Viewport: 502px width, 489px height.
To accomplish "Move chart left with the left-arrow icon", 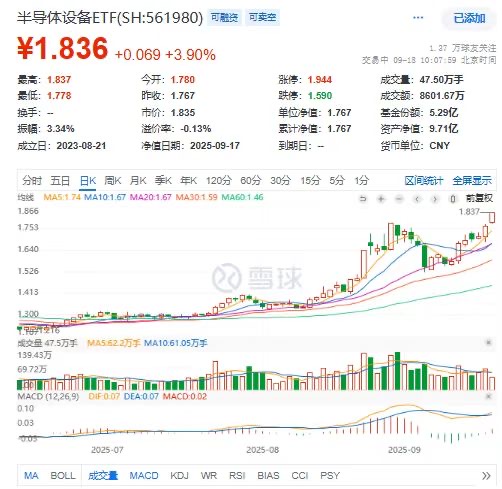I will [x=417, y=199].
